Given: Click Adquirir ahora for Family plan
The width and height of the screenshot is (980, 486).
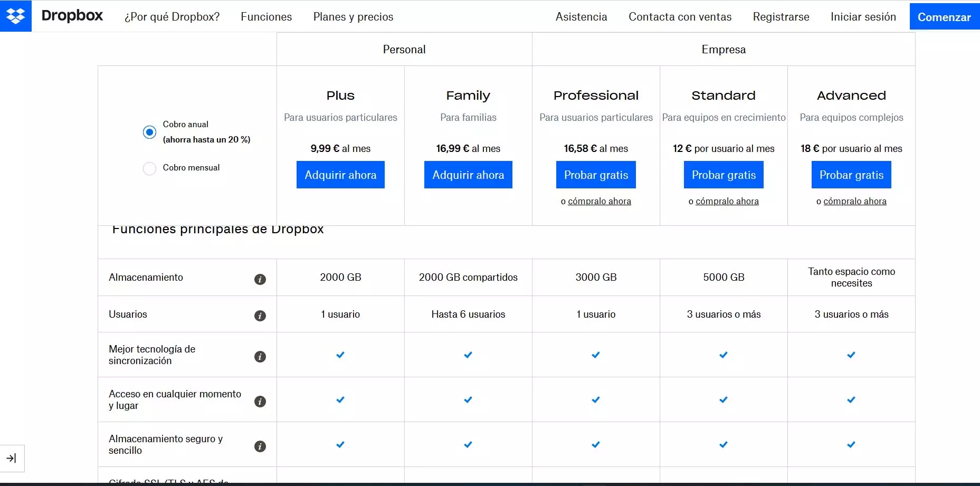Looking at the screenshot, I should coord(468,175).
